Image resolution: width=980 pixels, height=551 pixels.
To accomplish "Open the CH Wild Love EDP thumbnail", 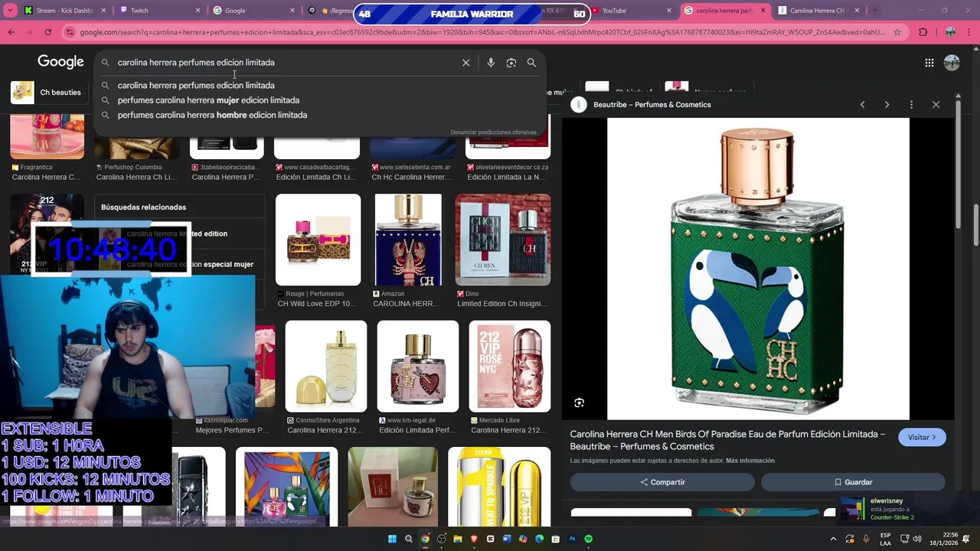I will [x=318, y=240].
